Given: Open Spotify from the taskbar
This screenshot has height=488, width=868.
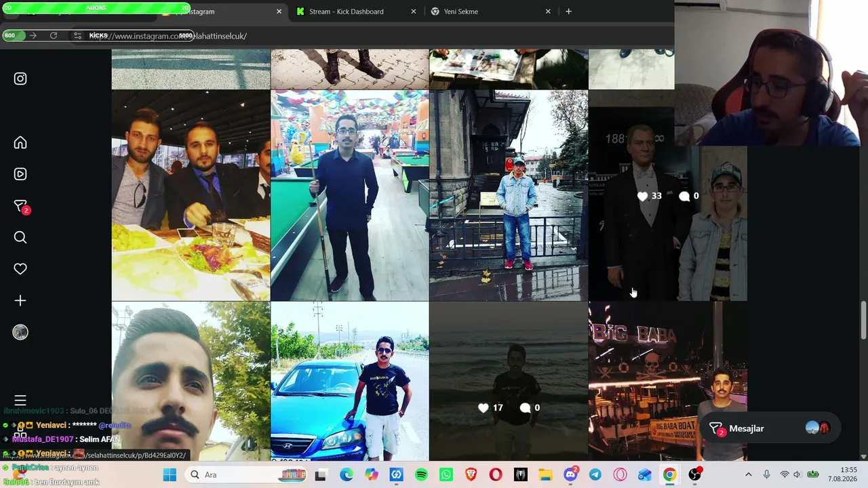Looking at the screenshot, I should 421,474.
